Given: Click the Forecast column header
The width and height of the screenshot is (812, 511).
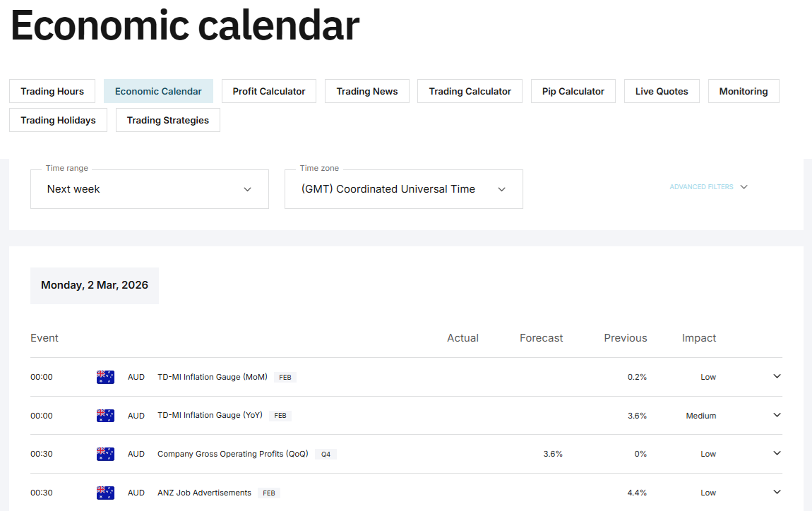Looking at the screenshot, I should 541,338.
